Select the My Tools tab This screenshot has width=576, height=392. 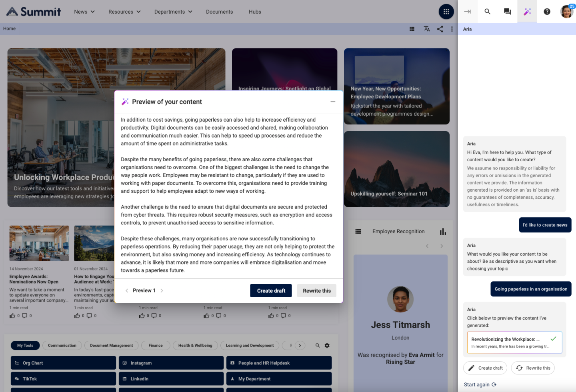pos(25,345)
